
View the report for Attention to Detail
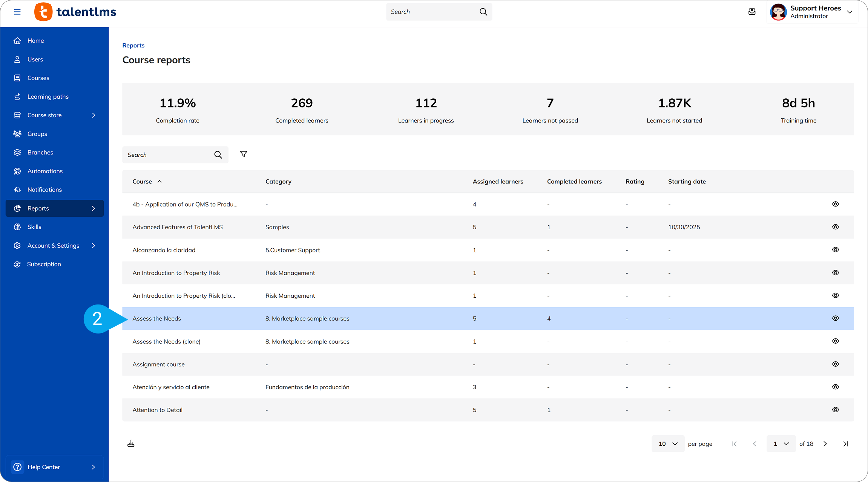tap(835, 410)
